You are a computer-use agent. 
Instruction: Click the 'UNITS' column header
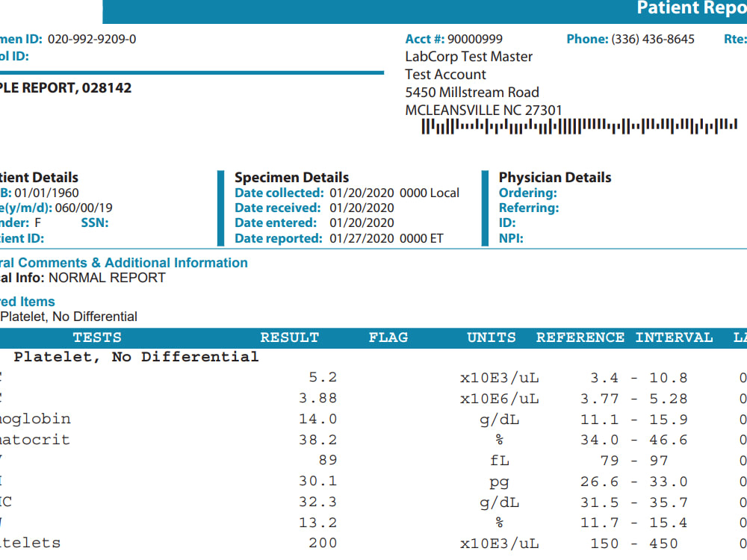(x=492, y=337)
